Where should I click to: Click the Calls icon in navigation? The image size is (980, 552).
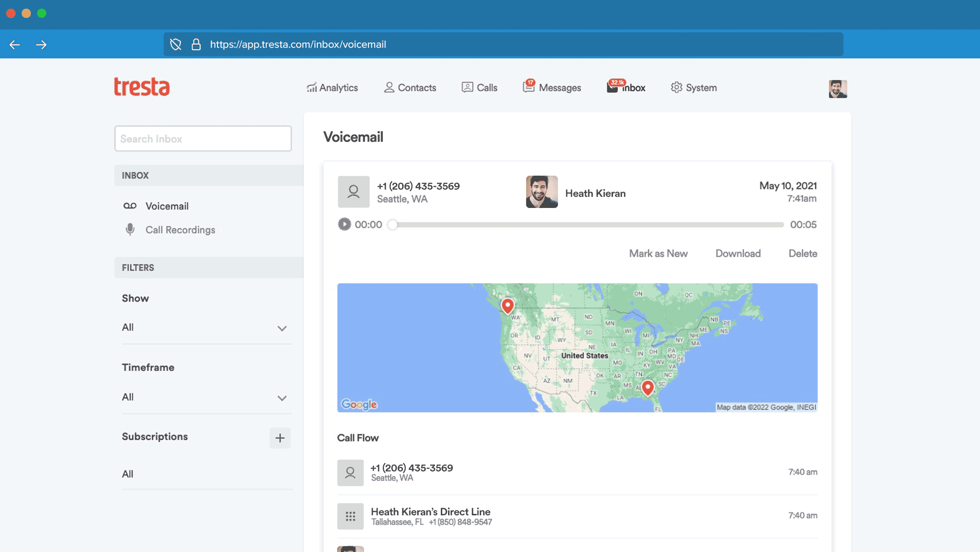click(x=467, y=87)
